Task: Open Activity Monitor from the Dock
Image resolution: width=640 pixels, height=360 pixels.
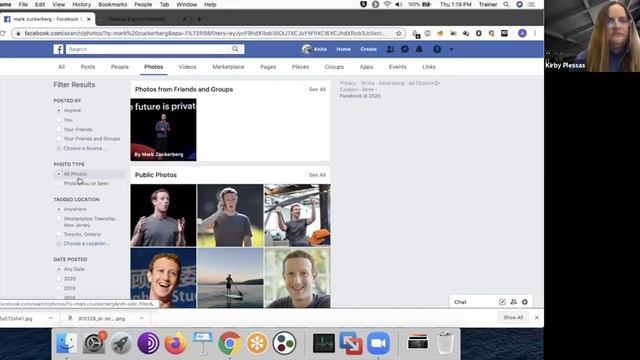Action: point(324,343)
